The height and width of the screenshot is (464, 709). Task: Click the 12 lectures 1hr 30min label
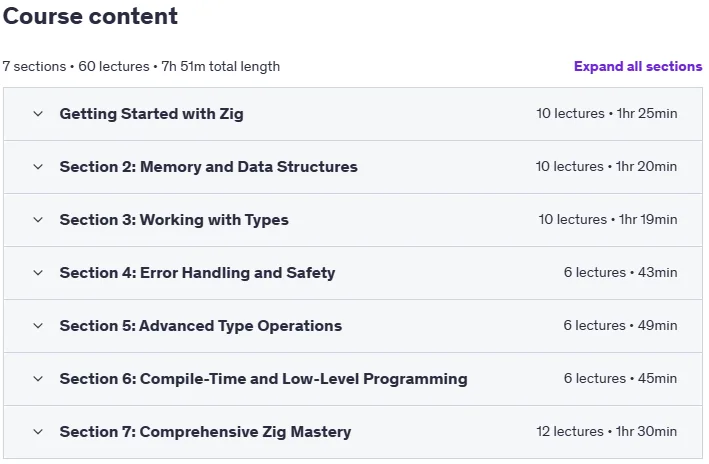coord(607,431)
